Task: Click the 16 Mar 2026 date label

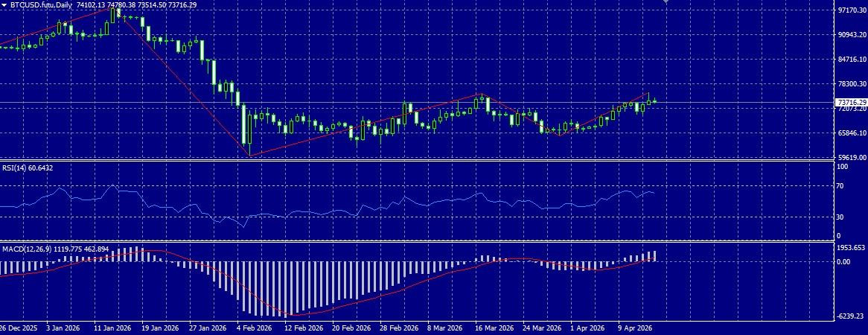Action: (x=491, y=328)
